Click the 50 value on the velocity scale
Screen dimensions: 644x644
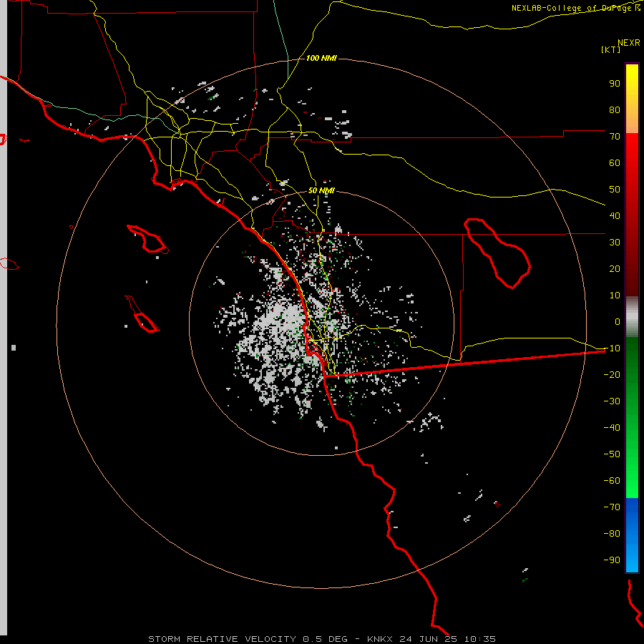[x=615, y=190]
